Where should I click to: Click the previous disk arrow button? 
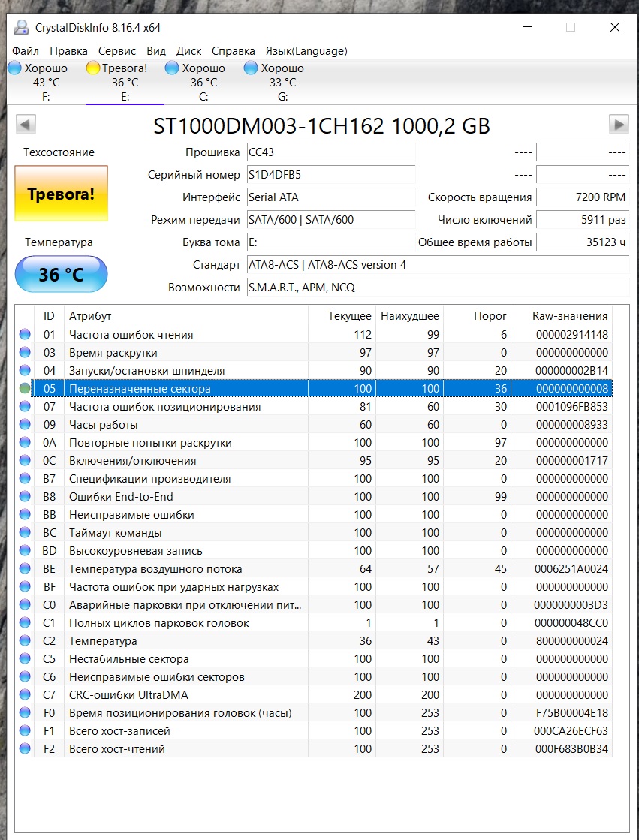26,125
